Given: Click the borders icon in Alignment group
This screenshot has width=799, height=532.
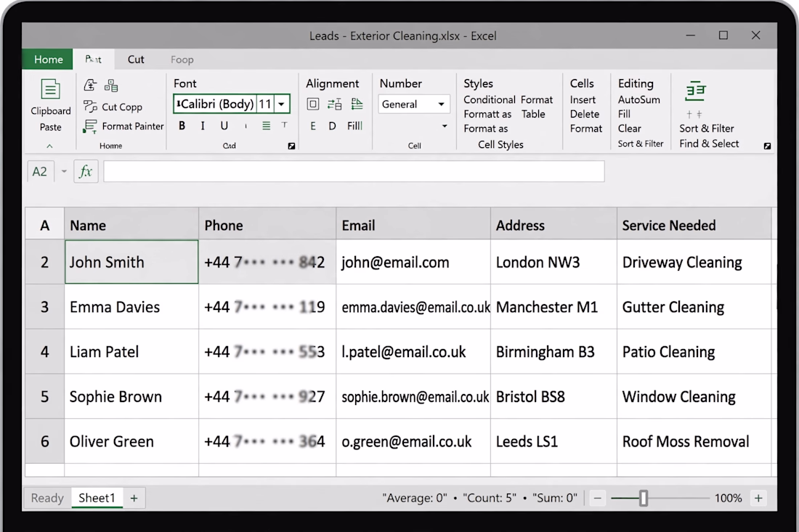Looking at the screenshot, I should pyautogui.click(x=313, y=105).
